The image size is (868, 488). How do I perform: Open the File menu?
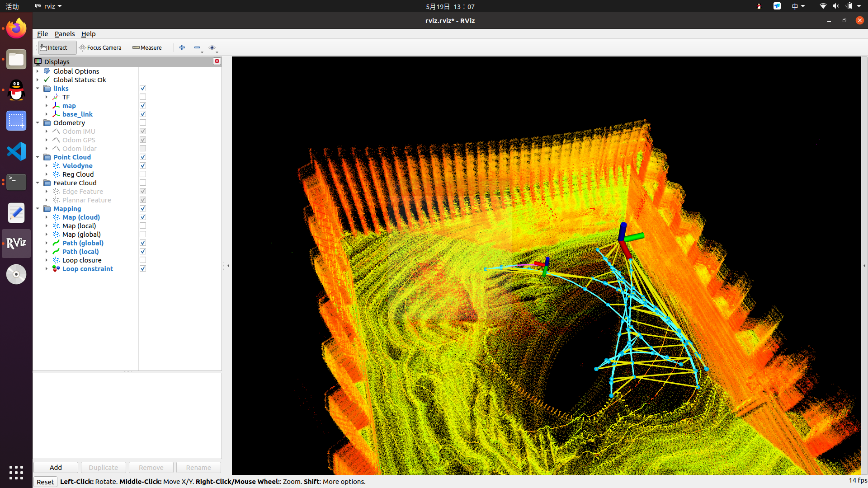[42, 34]
